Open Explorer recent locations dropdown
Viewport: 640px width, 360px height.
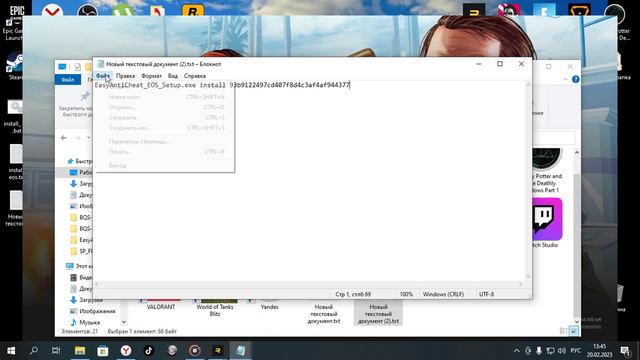click(x=89, y=138)
